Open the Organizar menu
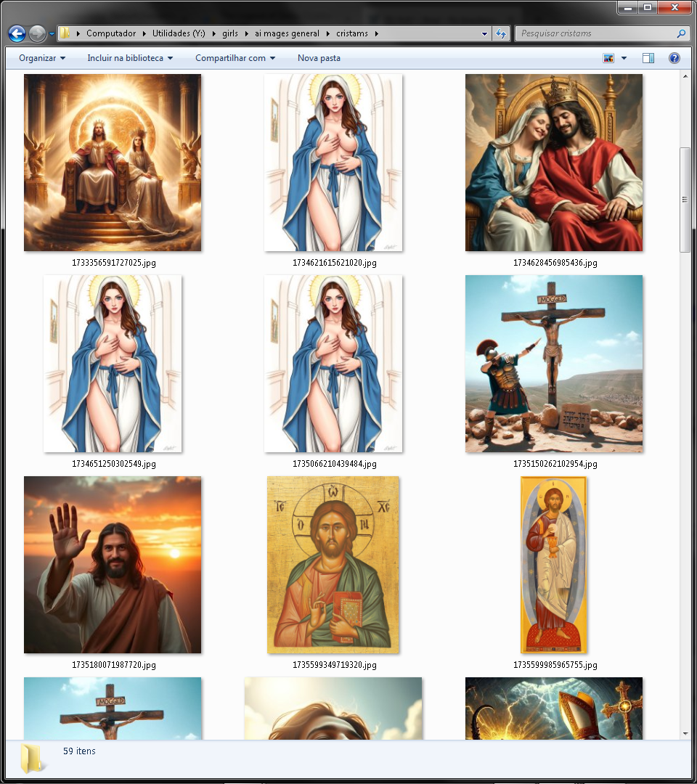The image size is (697, 784). (42, 58)
